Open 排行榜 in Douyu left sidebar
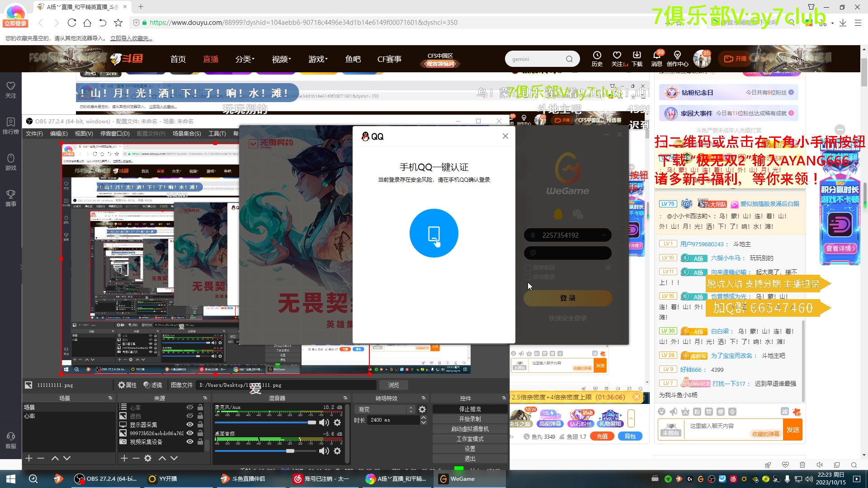Image resolution: width=868 pixels, height=488 pixels. 11,126
